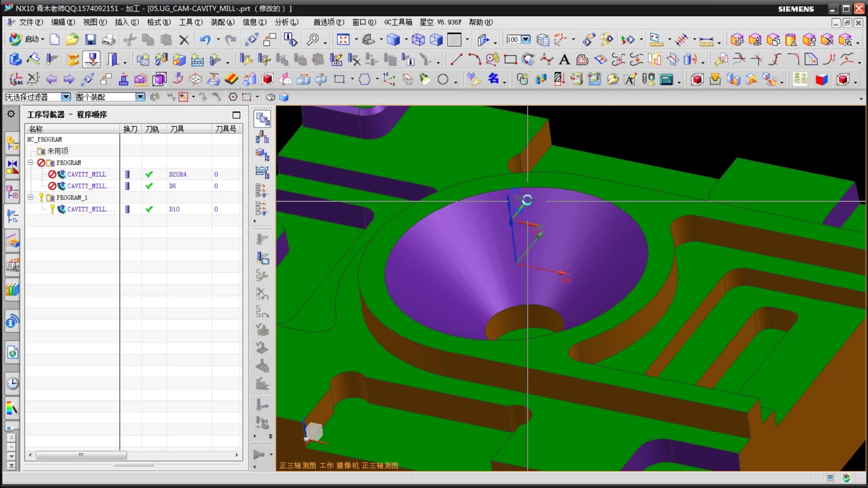Click the text annotation 'A' tool
This screenshot has height=488, width=868.
point(564,60)
